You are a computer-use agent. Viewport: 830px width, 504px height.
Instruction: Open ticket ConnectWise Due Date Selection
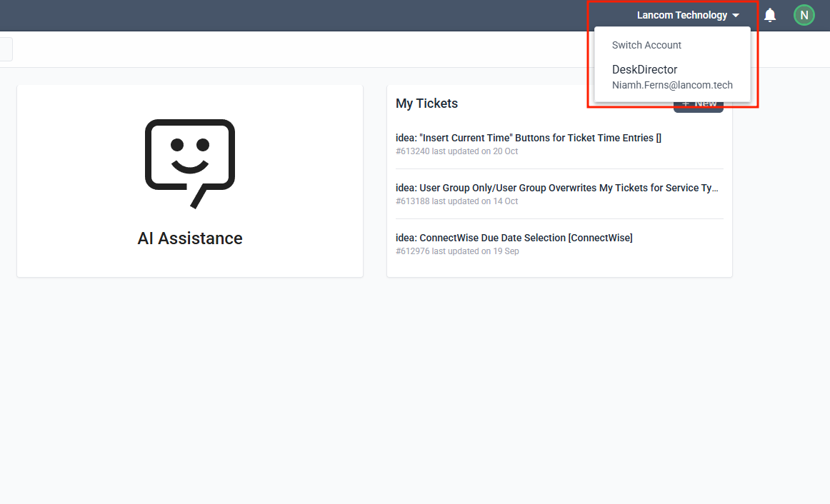tap(514, 238)
